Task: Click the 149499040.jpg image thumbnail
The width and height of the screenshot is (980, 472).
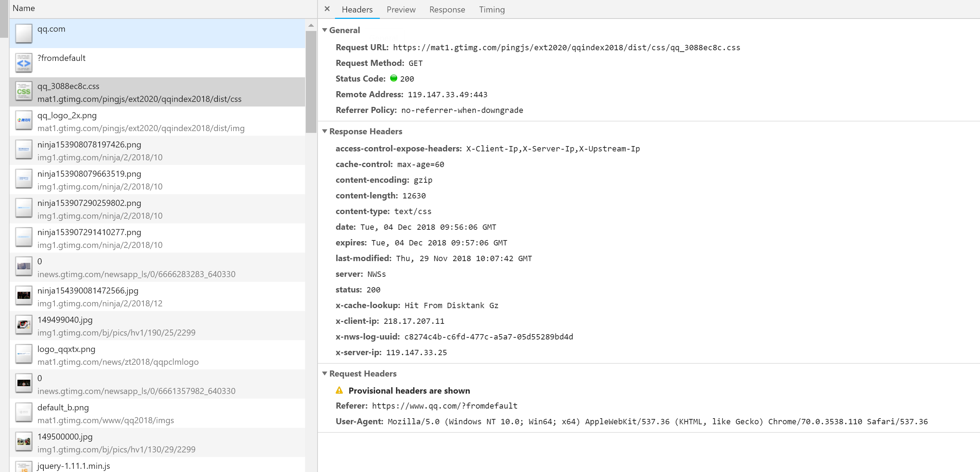Action: (23, 325)
